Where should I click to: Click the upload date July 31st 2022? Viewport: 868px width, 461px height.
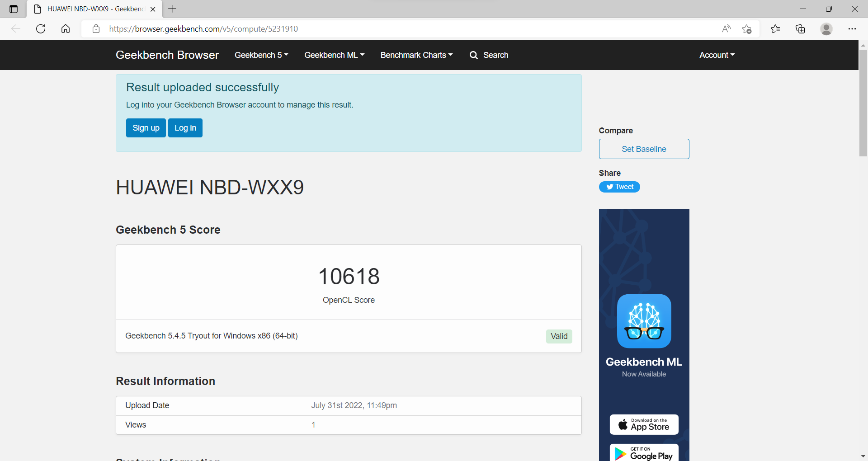[x=354, y=405]
